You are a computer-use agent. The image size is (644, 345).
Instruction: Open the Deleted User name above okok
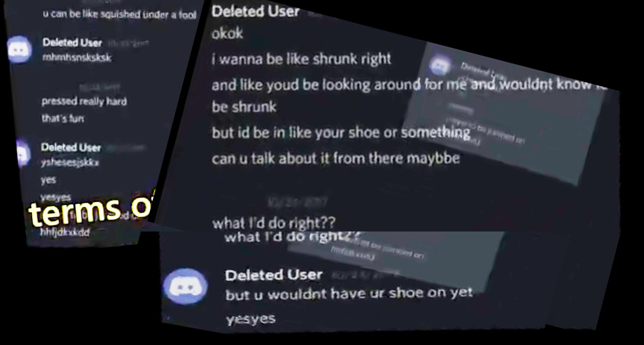click(x=255, y=11)
